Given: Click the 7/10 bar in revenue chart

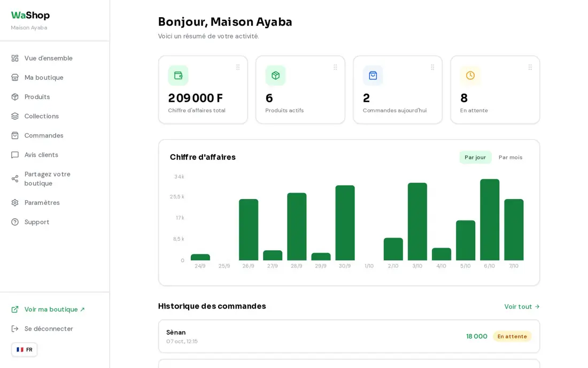Looking at the screenshot, I should point(514,229).
